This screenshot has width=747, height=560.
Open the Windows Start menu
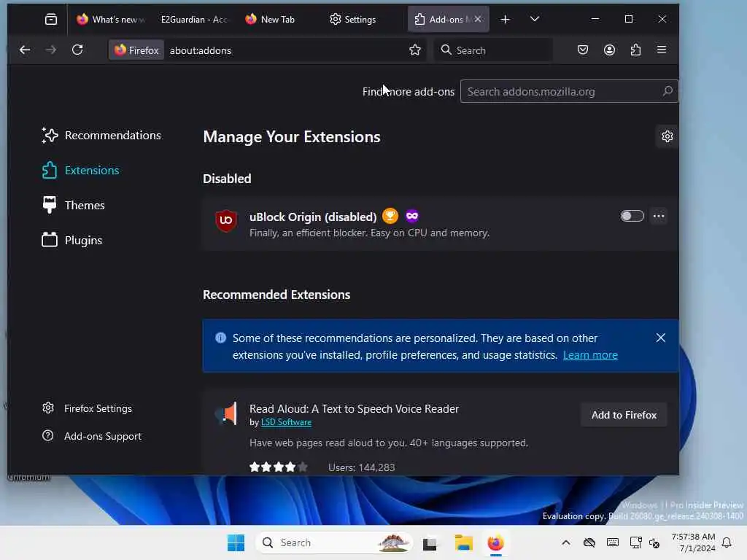point(236,542)
